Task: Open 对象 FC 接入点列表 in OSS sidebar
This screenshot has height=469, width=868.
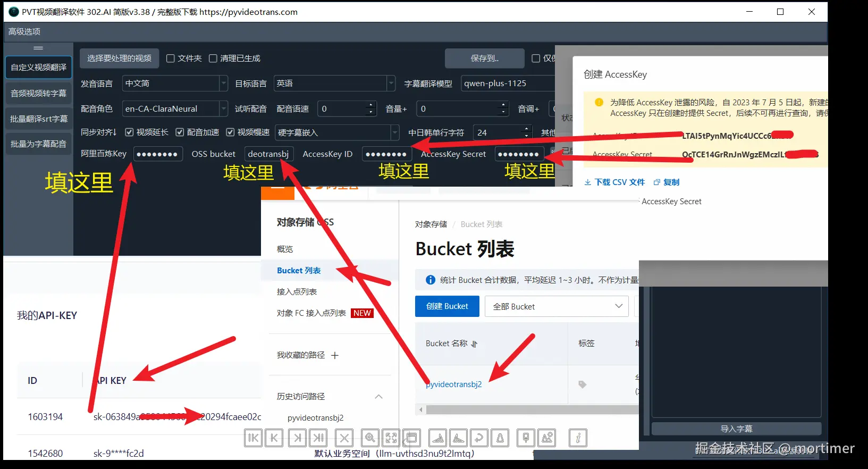Action: tap(311, 313)
